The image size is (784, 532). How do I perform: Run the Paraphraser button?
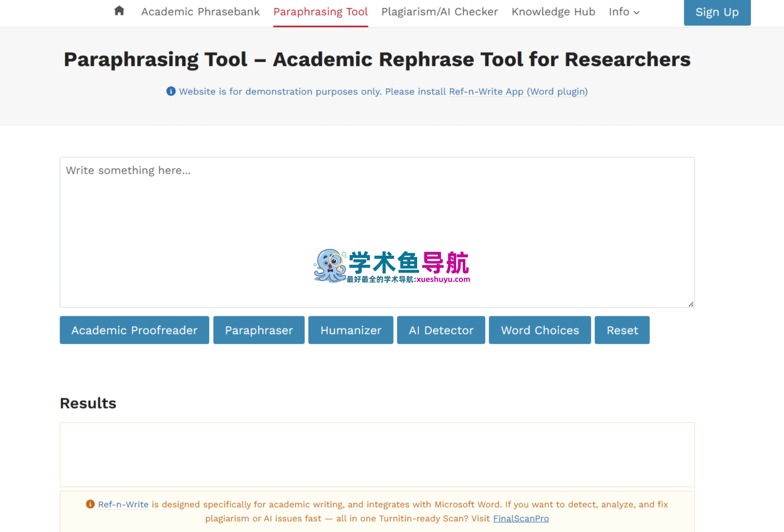(x=259, y=330)
